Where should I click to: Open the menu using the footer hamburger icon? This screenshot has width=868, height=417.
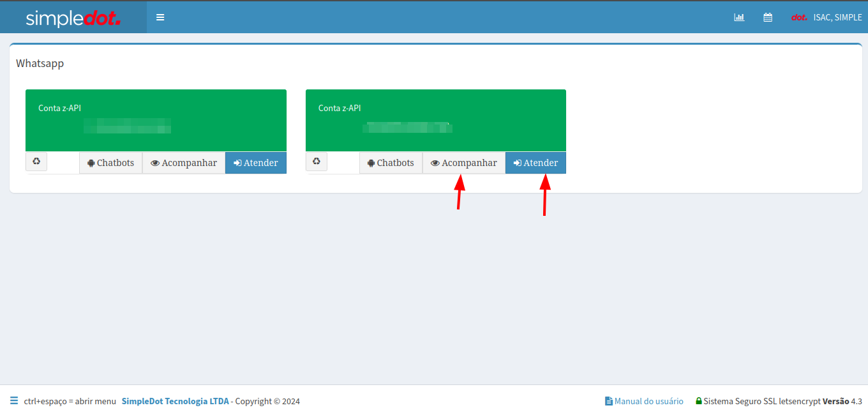(x=14, y=401)
